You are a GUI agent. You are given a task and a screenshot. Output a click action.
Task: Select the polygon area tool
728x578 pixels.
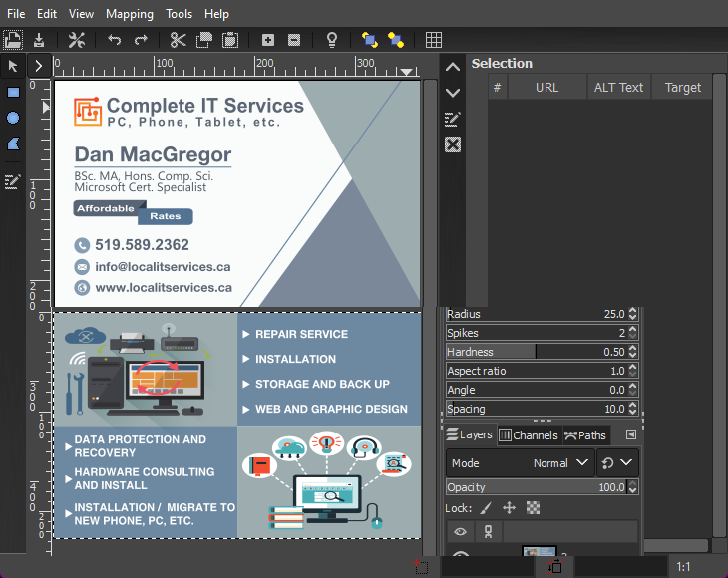(x=13, y=144)
